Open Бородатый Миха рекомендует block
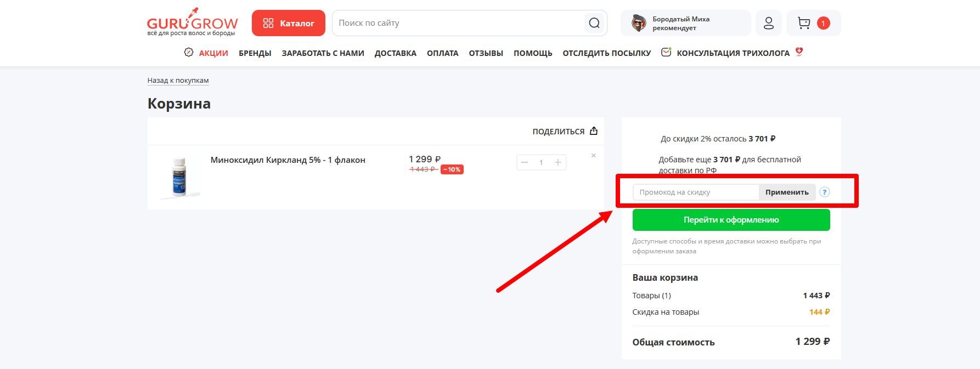Screen dimensions: 980x369 pos(685,23)
